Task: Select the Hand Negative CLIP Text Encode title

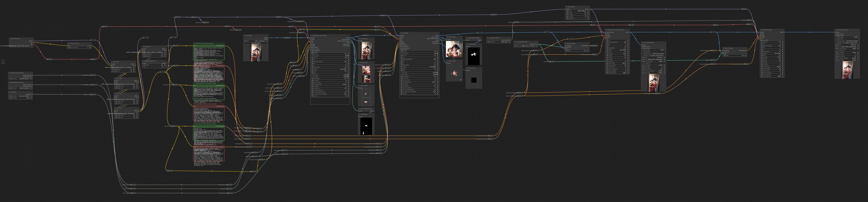Action: 206,104
